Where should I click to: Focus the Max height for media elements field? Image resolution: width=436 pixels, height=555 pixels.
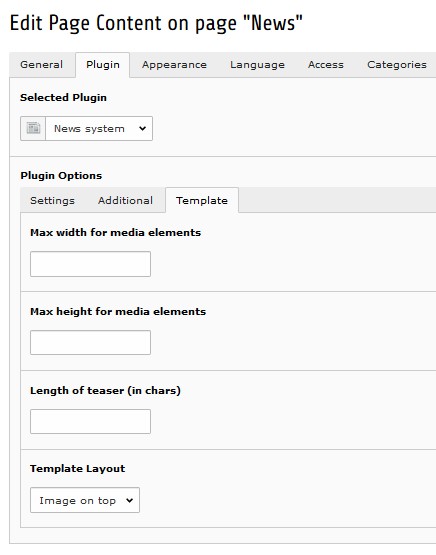pyautogui.click(x=90, y=343)
